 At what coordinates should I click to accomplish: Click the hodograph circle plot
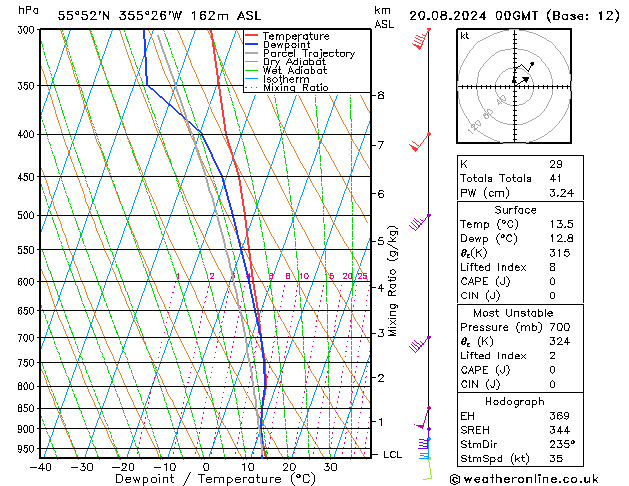point(516,87)
